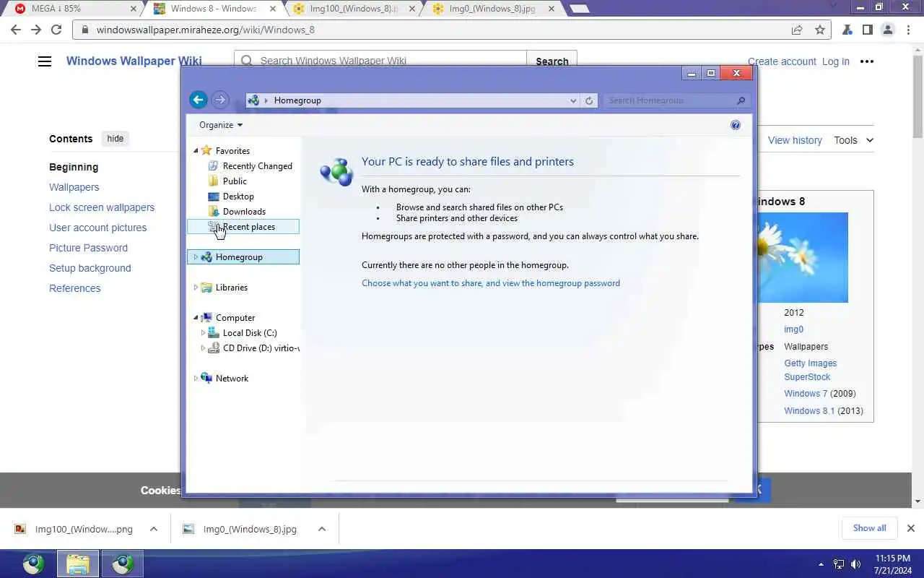Screen dimensions: 924x578
Task: Click the daisy wallpaper thumbnail in infobox
Action: [x=802, y=257]
